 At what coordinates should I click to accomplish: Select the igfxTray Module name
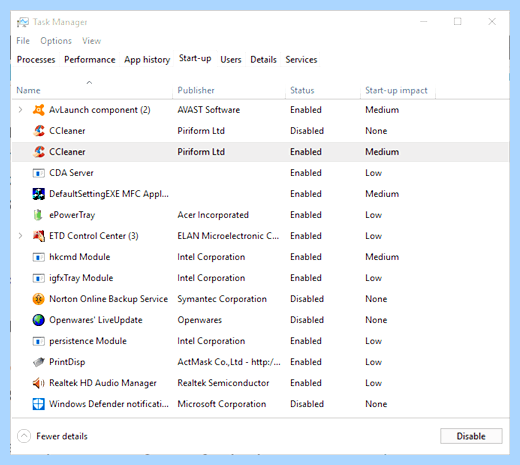coord(81,278)
